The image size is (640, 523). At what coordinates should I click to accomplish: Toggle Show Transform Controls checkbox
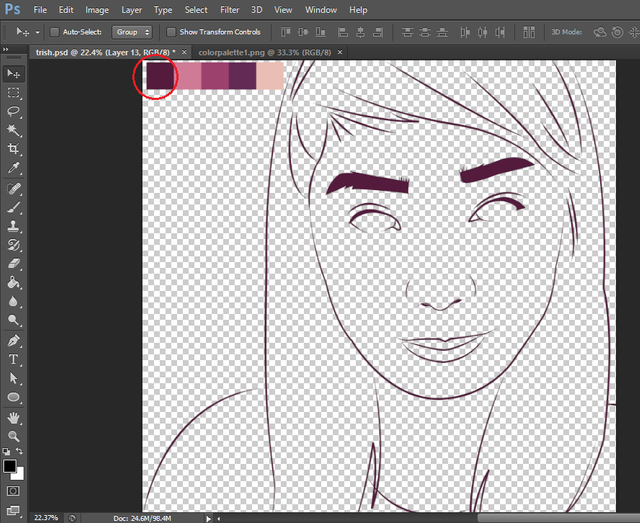tap(171, 32)
